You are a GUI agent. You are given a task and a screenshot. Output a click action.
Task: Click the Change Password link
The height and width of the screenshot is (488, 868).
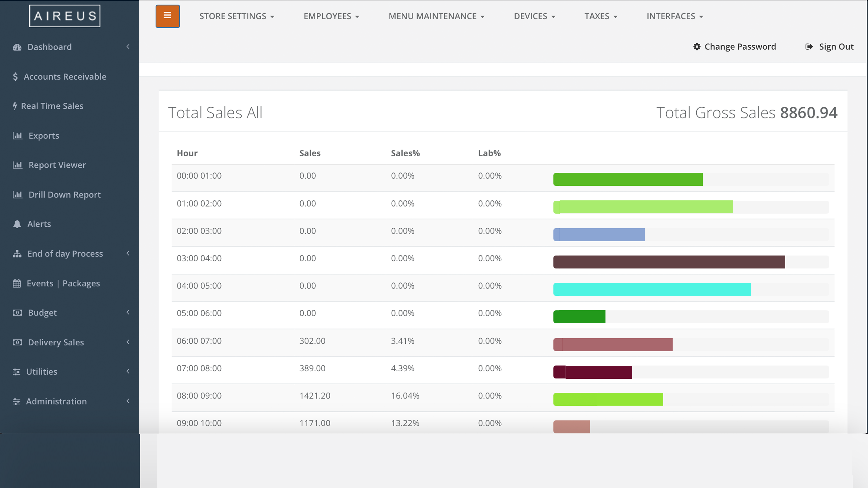(740, 46)
